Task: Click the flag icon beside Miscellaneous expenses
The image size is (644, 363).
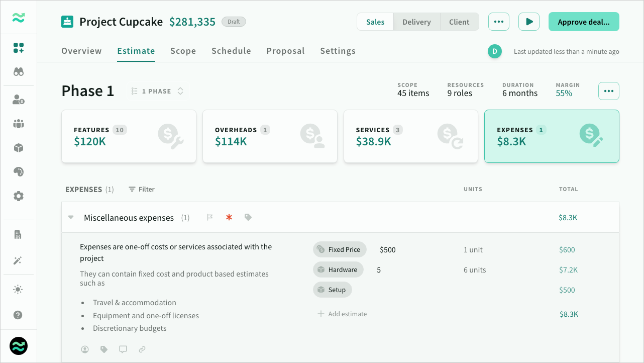Action: click(x=210, y=217)
